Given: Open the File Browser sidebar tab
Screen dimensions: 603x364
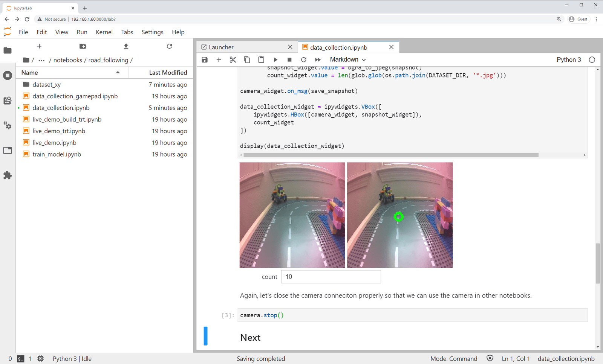Looking at the screenshot, I should click(x=8, y=50).
